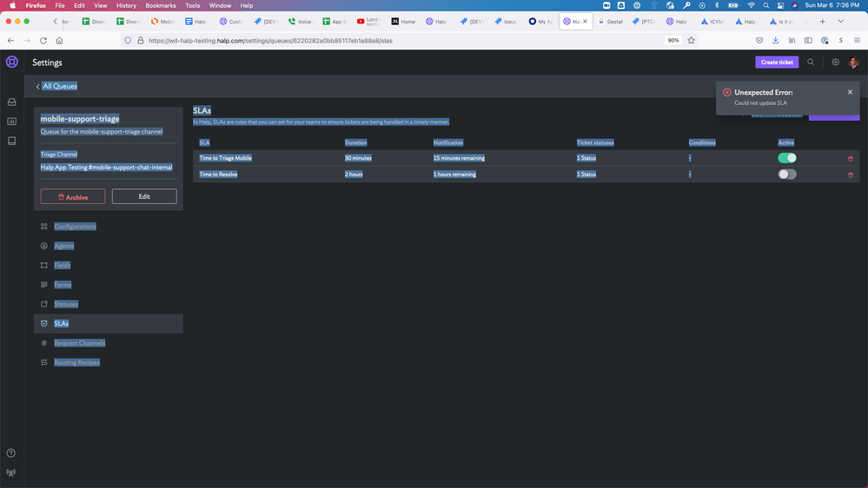Viewport: 868px width, 488px height.
Task: Select Configurations in queue settings
Action: tap(76, 227)
